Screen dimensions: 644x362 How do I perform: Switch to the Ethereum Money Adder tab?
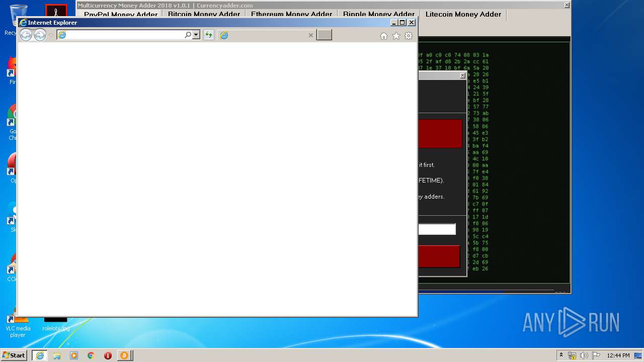pyautogui.click(x=291, y=14)
